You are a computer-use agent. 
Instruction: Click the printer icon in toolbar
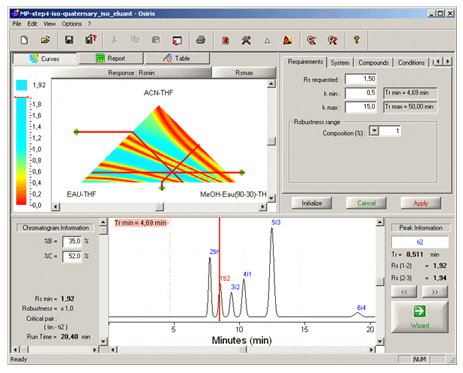click(x=201, y=40)
